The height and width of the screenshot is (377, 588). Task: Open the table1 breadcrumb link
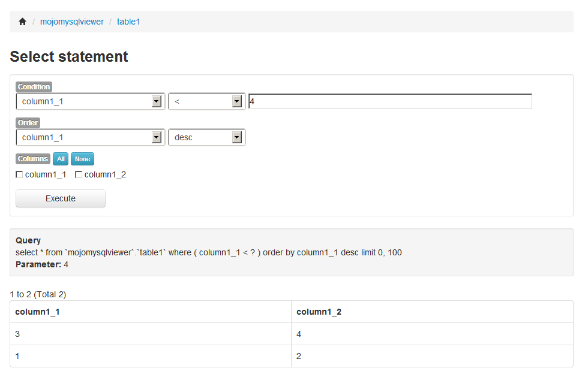128,22
